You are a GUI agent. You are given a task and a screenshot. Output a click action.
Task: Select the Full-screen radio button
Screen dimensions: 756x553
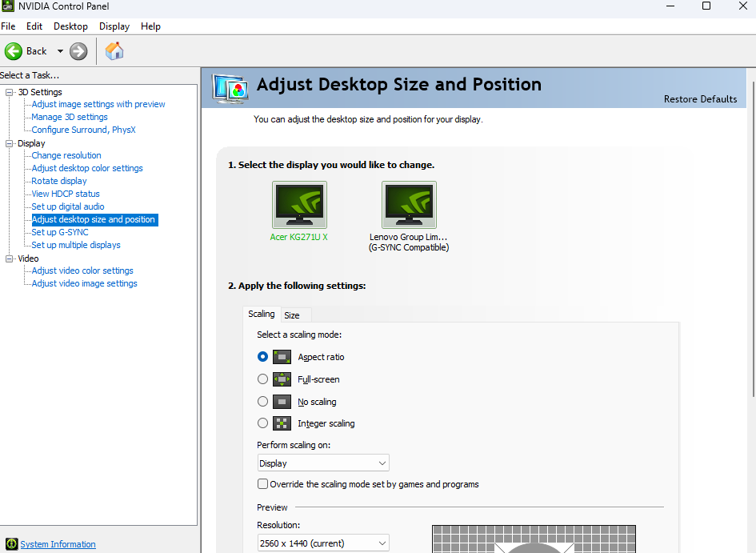[x=262, y=379]
